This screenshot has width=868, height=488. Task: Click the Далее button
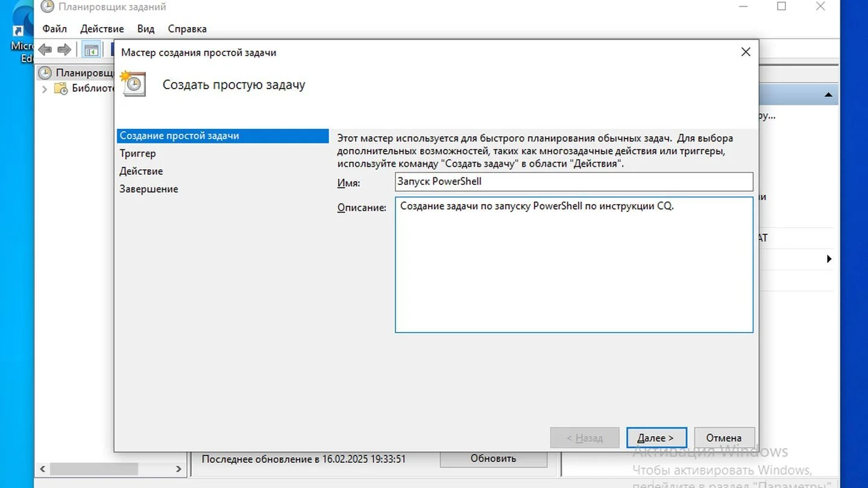(x=656, y=438)
